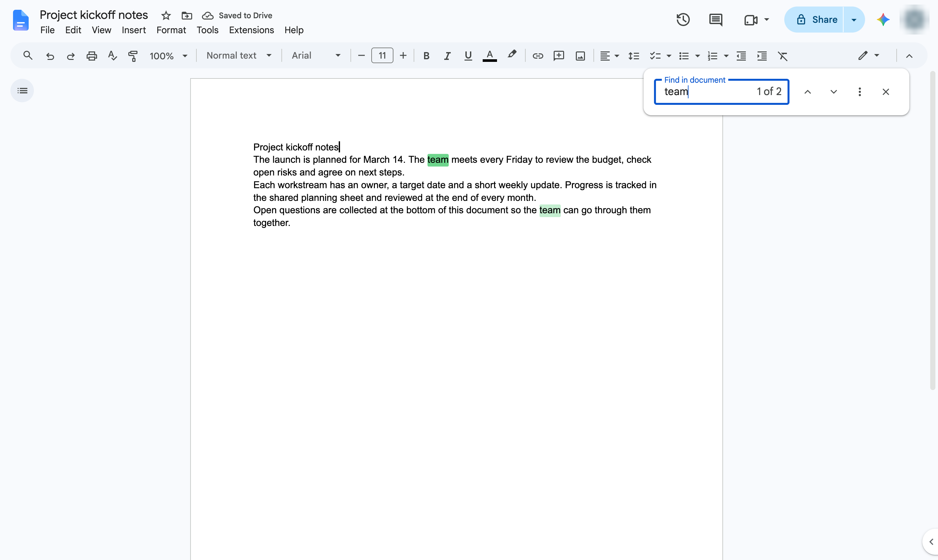Open the Extensions menu

(x=251, y=30)
